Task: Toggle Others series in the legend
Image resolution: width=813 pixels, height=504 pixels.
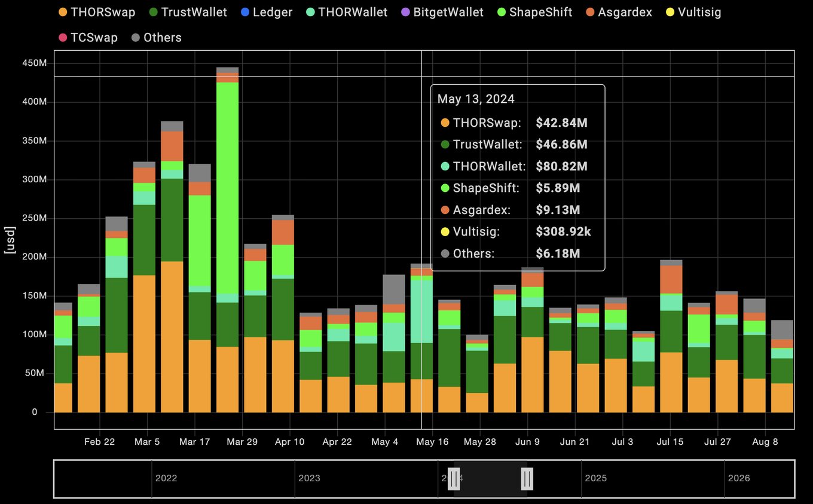Action: click(156, 38)
